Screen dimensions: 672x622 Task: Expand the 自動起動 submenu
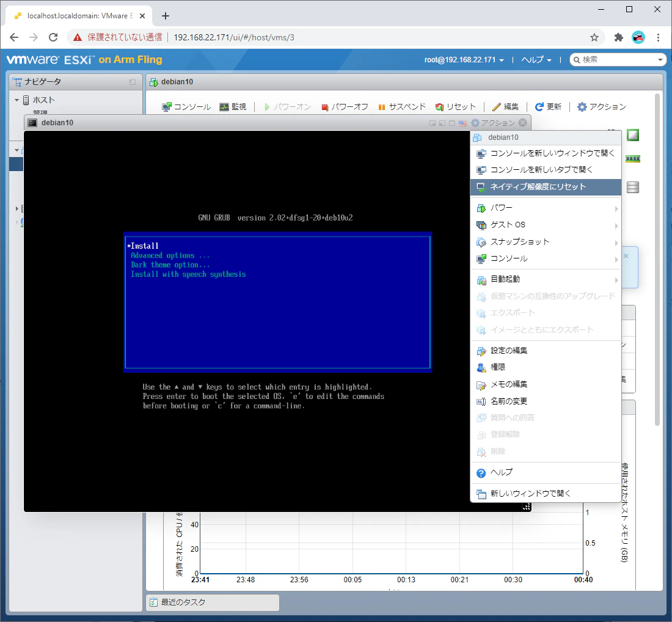point(546,279)
